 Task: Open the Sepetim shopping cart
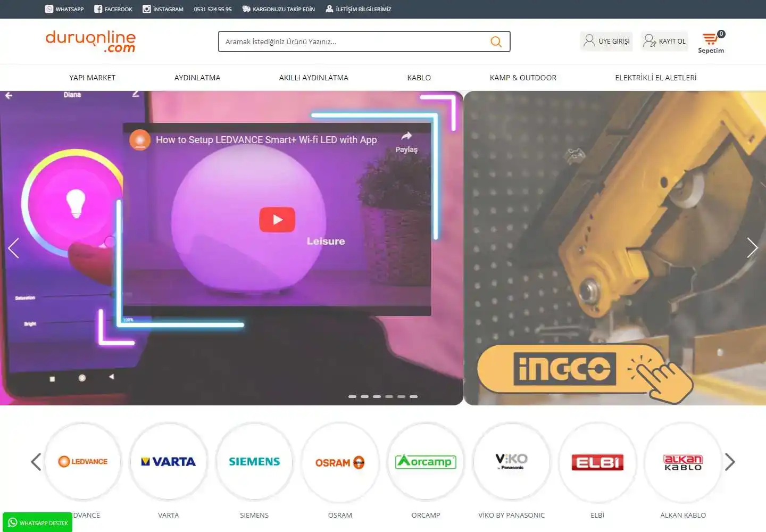[711, 42]
